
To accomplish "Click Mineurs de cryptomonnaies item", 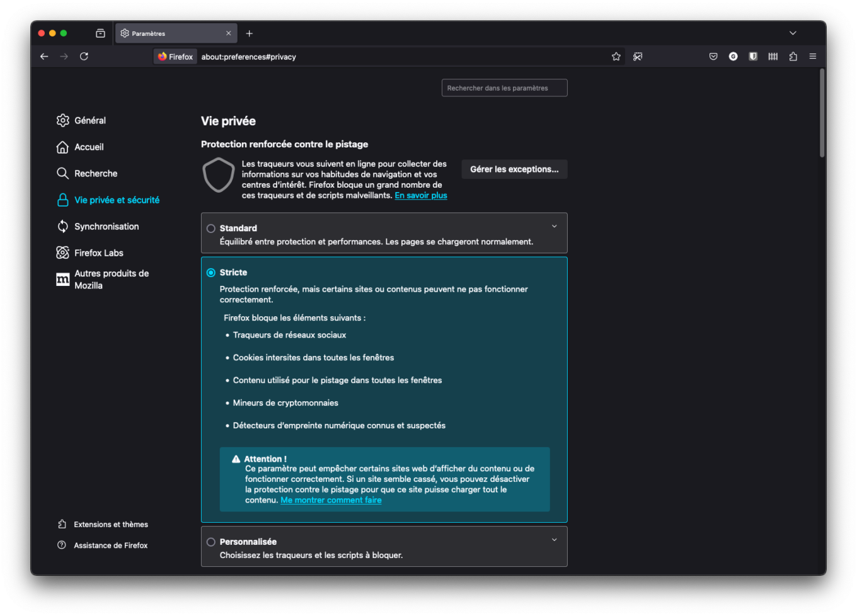I will (x=285, y=403).
